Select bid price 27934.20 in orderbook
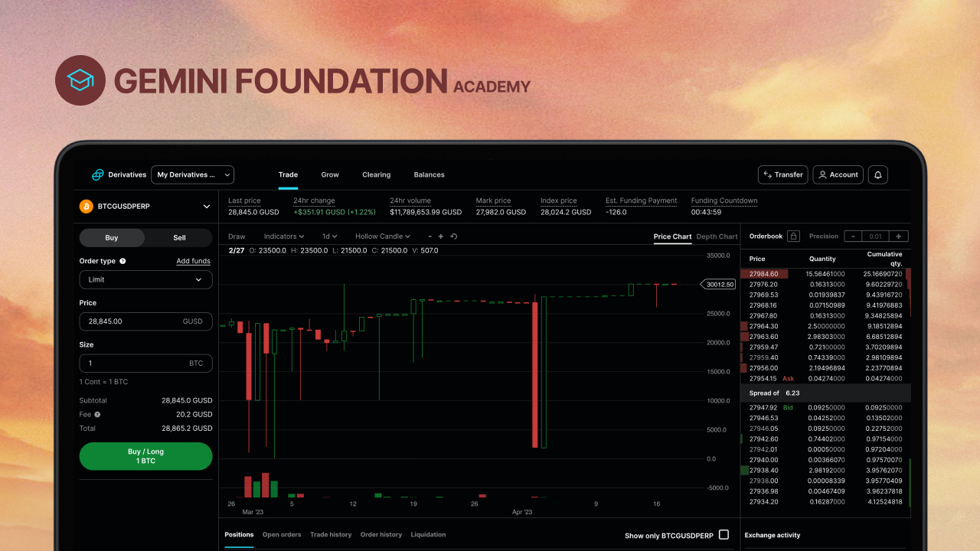This screenshot has width=980, height=551. coord(763,502)
